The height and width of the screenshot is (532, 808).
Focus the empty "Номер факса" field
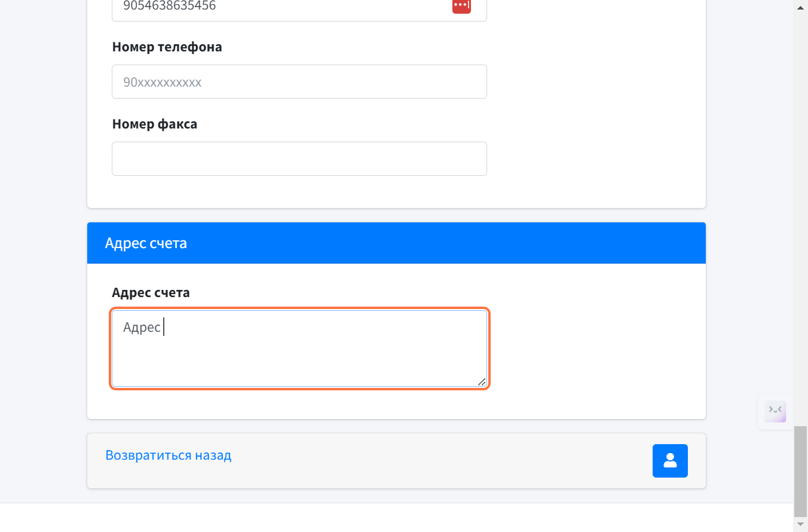click(x=299, y=159)
